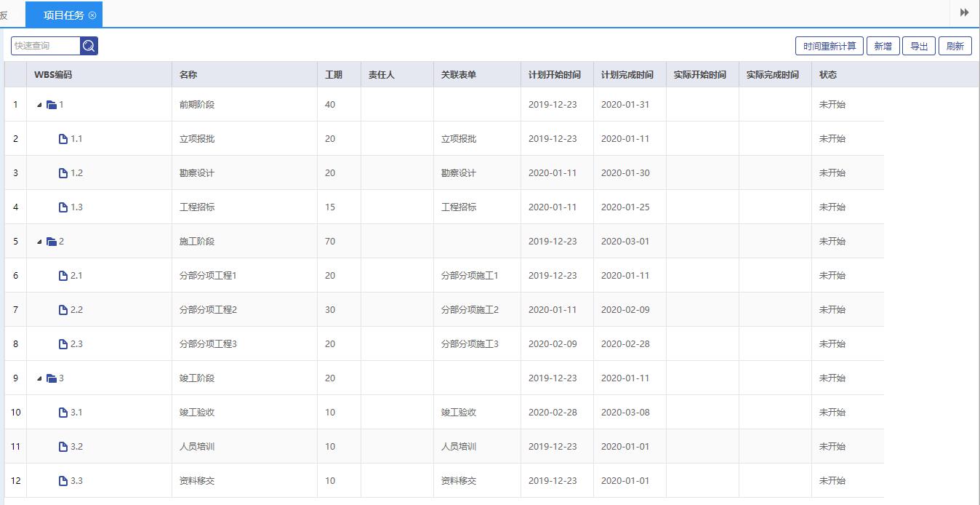This screenshot has width=980, height=505.
Task: Collapse the WBS 3 竣工阶段 node
Action: coord(39,378)
